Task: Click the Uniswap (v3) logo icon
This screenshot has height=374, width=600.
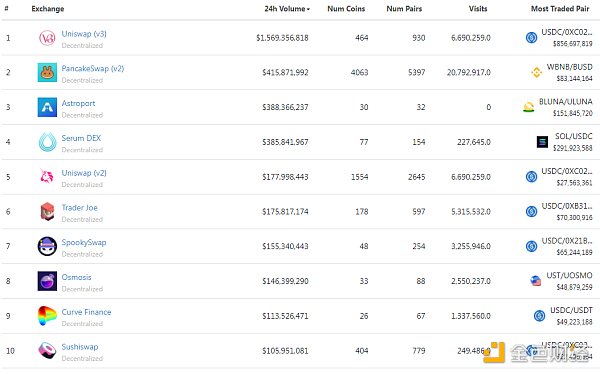Action: click(x=47, y=38)
